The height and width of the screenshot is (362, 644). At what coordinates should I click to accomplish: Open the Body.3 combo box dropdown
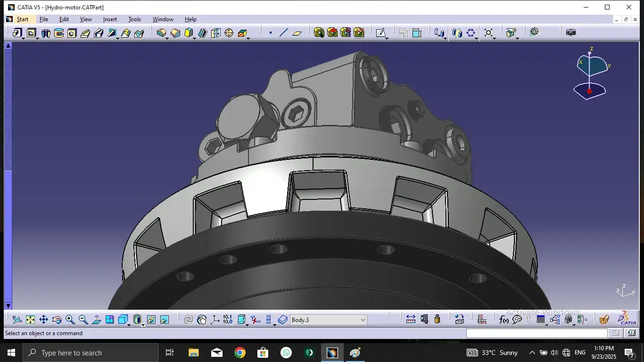(x=363, y=320)
